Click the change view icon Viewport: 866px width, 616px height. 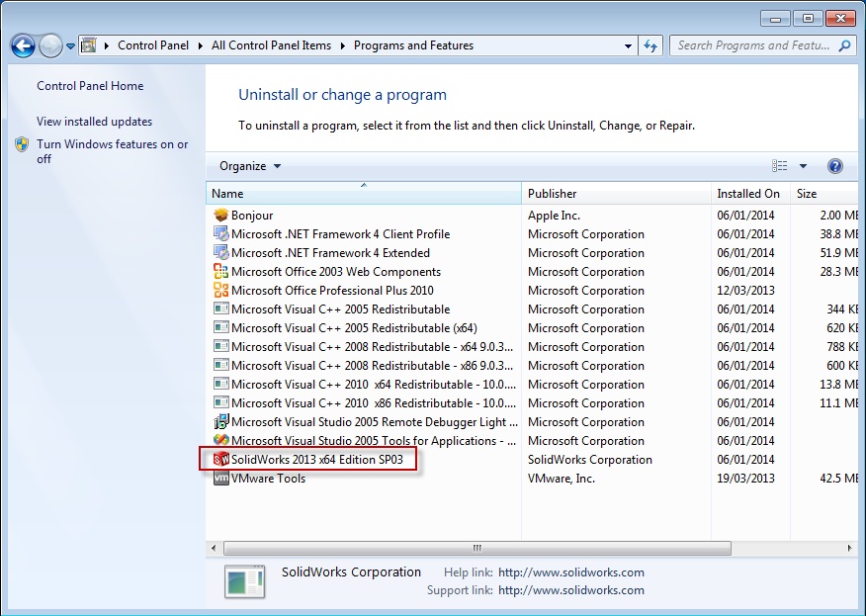click(x=780, y=166)
